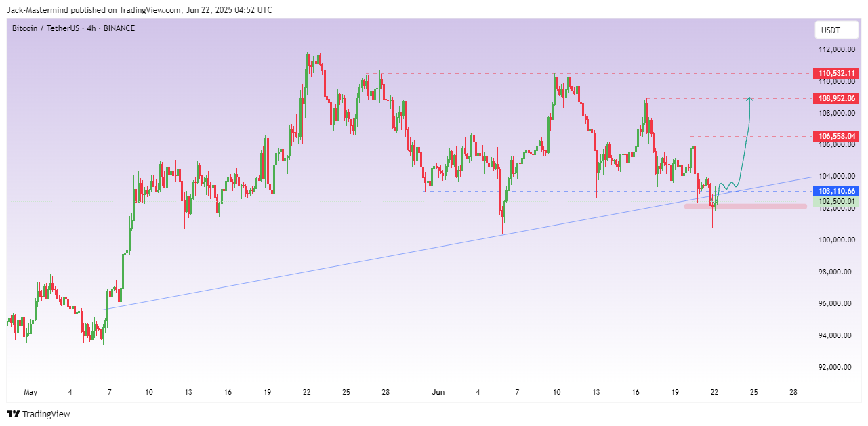Click the May label on time axis

(x=30, y=392)
